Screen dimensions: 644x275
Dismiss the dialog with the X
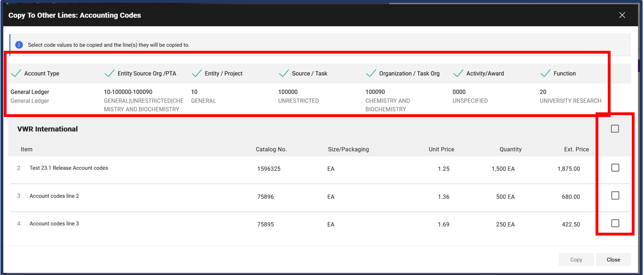pos(622,15)
